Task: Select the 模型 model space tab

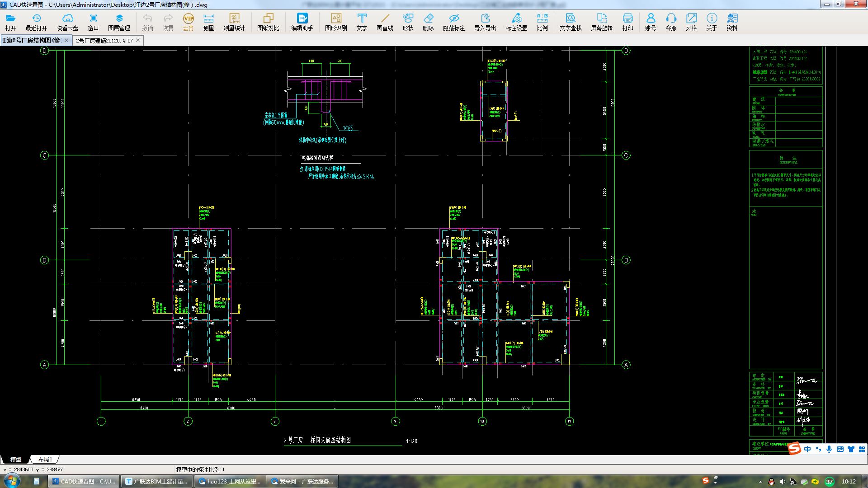Action: click(x=15, y=459)
